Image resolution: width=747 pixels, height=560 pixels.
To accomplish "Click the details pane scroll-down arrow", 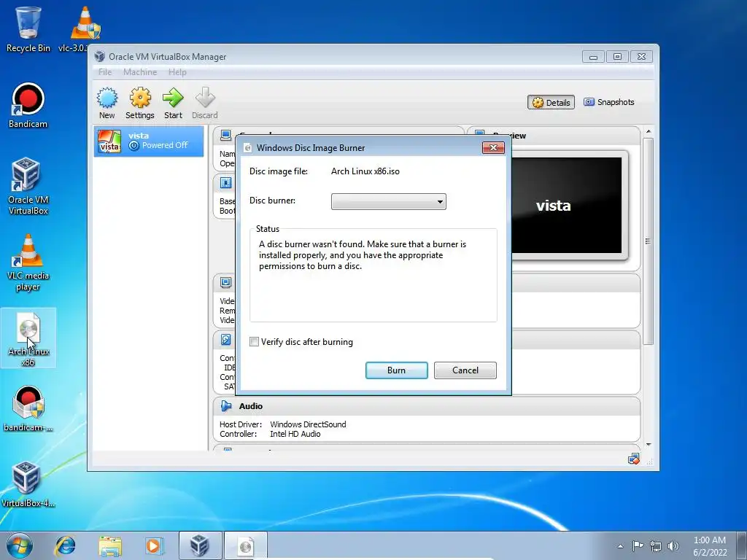I will click(649, 445).
